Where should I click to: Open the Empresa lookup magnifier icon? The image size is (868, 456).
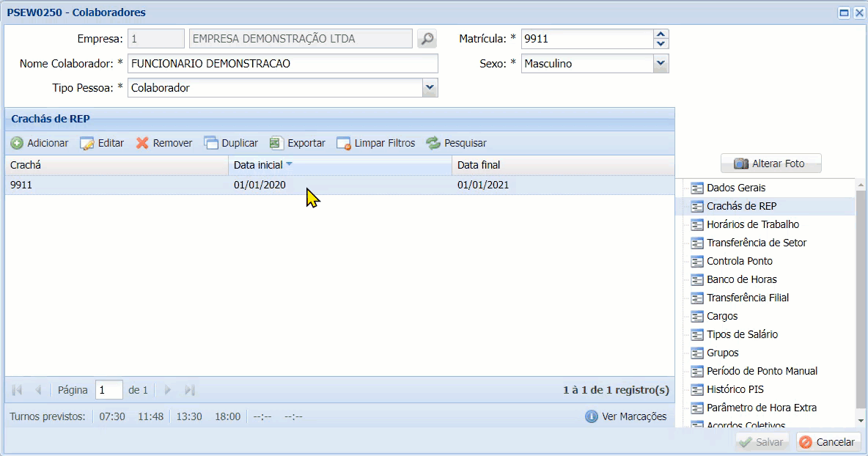[427, 39]
